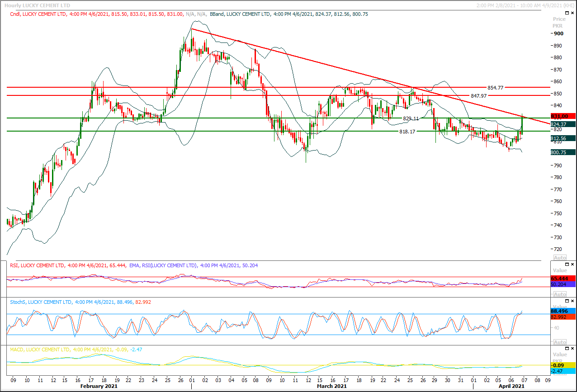577x392 pixels.
Task: Click the blue 88.496 stochastic value tag
Action: pyautogui.click(x=563, y=311)
